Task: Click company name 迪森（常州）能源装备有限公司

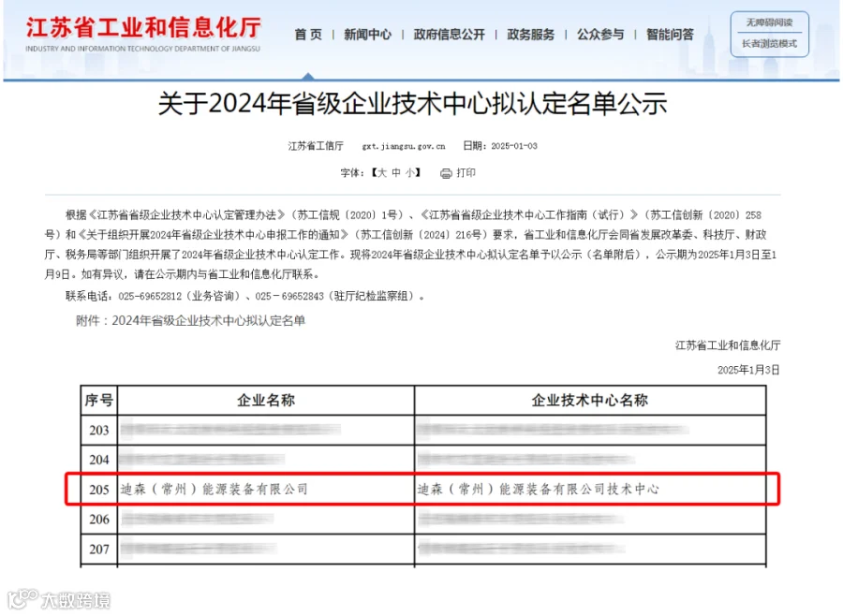Action: point(214,489)
